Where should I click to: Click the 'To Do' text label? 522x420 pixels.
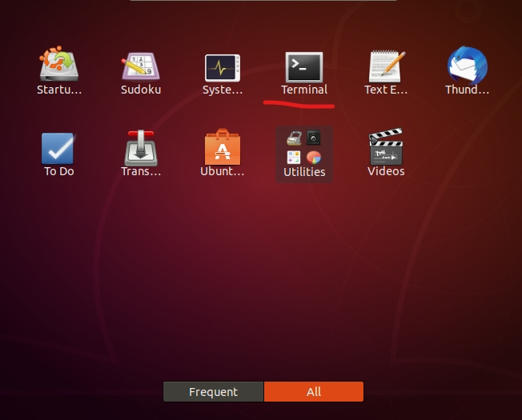[58, 171]
